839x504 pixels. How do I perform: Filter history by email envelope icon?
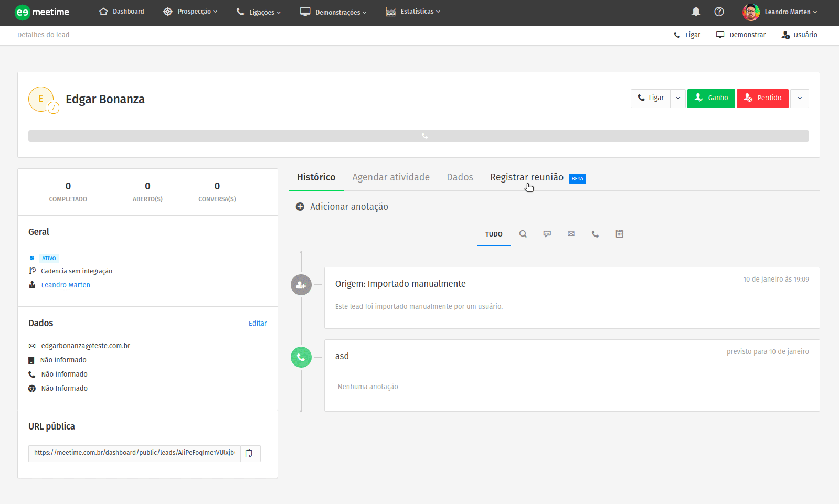point(571,234)
